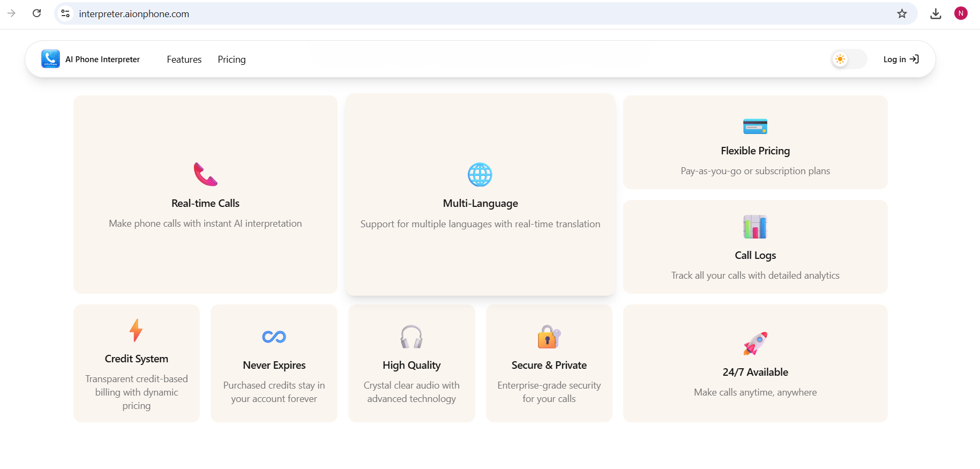
Task: Open the Pricing menu item
Action: (x=231, y=59)
